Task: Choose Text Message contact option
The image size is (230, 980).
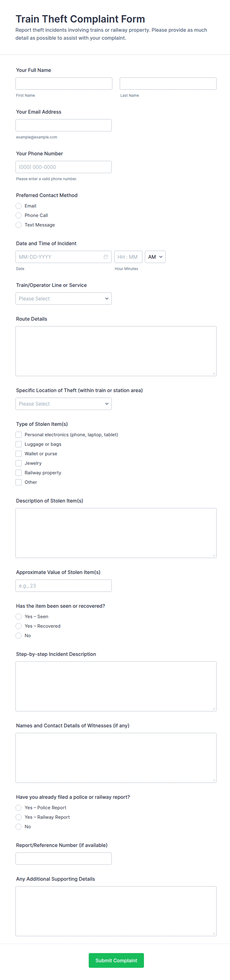Action: 19,225
